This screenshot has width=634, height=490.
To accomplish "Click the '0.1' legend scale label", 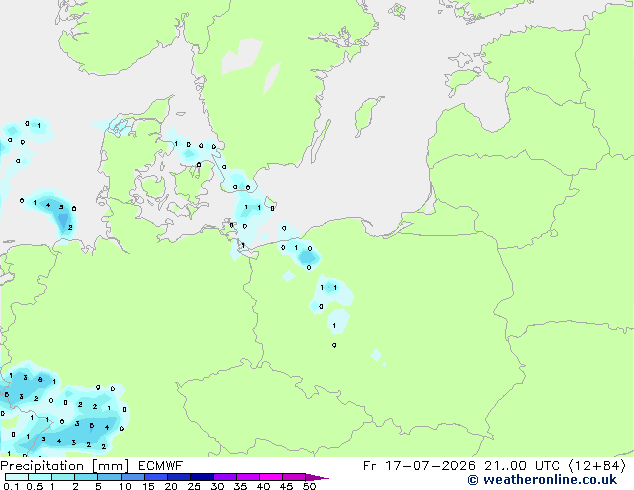I will click(x=11, y=486).
